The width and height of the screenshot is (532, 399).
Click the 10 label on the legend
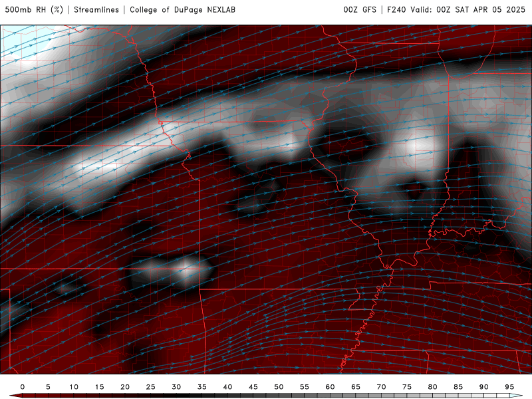pyautogui.click(x=74, y=387)
